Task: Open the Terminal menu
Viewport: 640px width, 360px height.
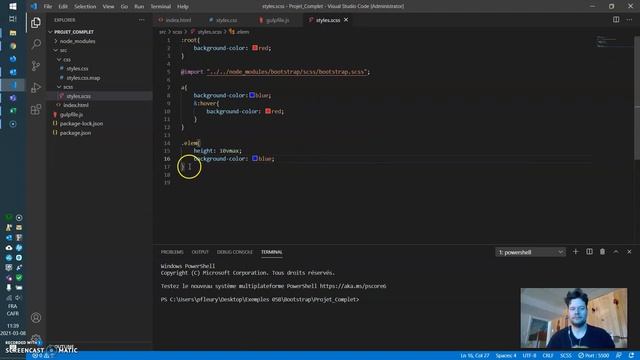Action: [x=160, y=7]
